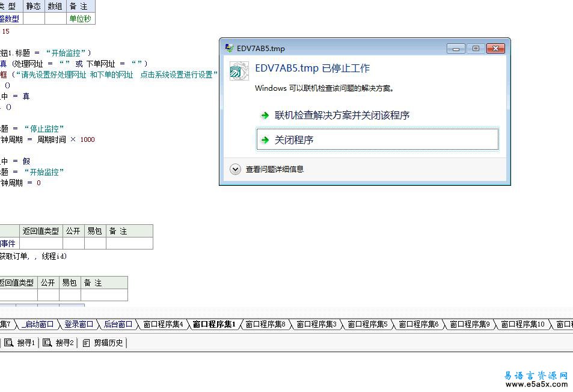Open the 搜寻1 results panel tab
The width and height of the screenshot is (573, 392).
pyautogui.click(x=19, y=343)
